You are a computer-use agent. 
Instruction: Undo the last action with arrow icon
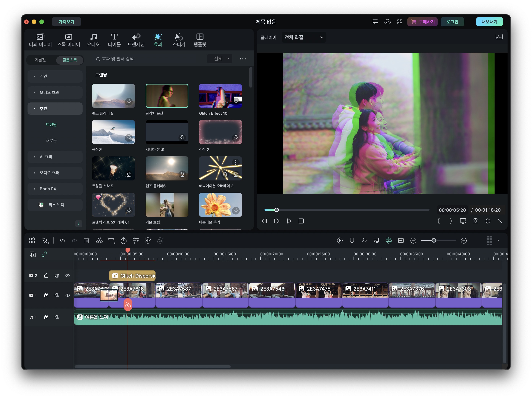click(x=62, y=240)
